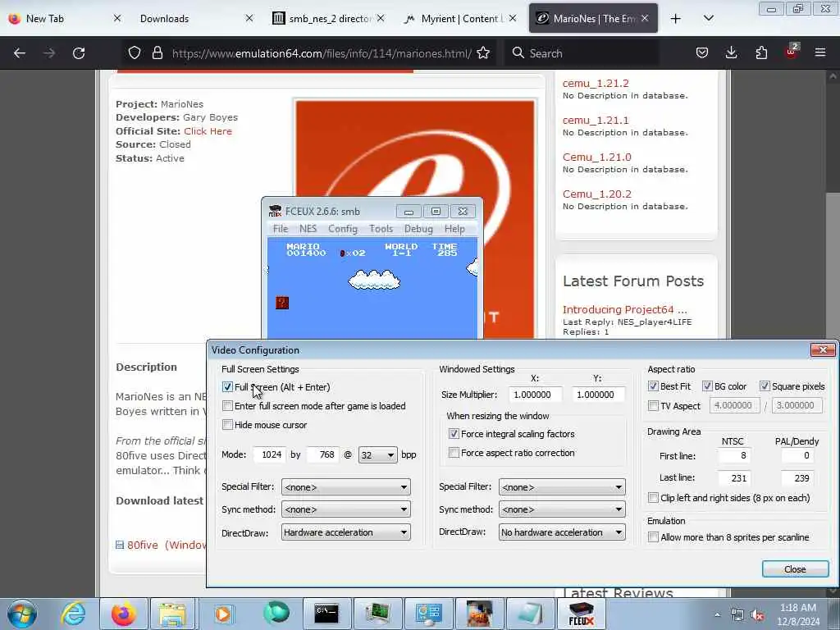Screen dimensions: 840x630
Task: Enable enter full screen after game loaded
Action: point(228,406)
